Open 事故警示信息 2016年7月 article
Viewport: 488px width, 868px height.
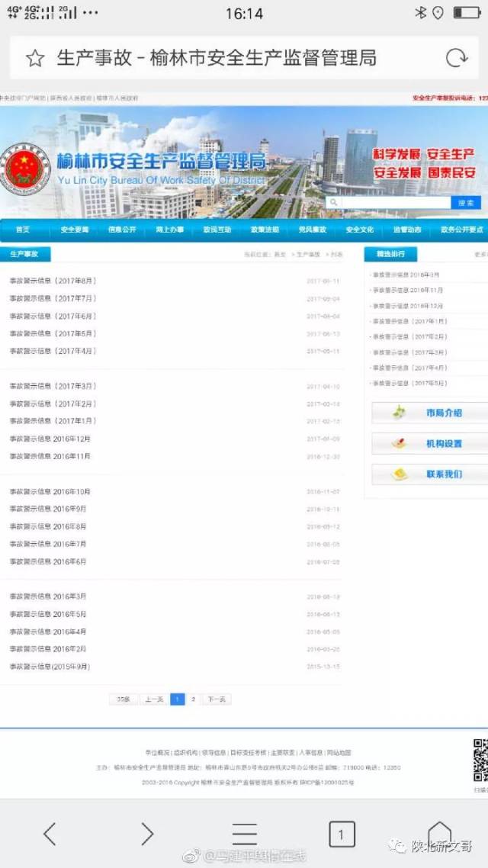[x=47, y=544]
